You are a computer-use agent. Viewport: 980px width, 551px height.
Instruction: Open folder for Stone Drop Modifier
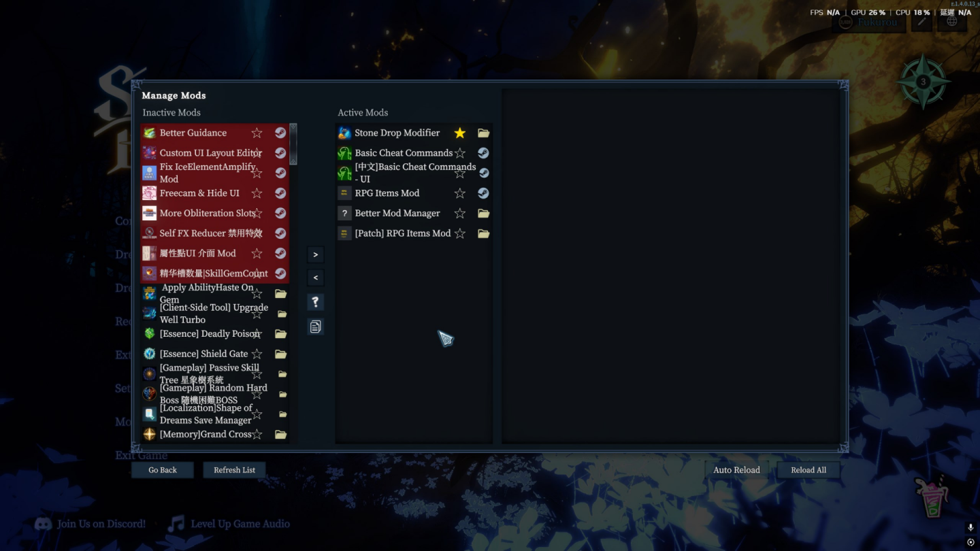[x=484, y=133]
